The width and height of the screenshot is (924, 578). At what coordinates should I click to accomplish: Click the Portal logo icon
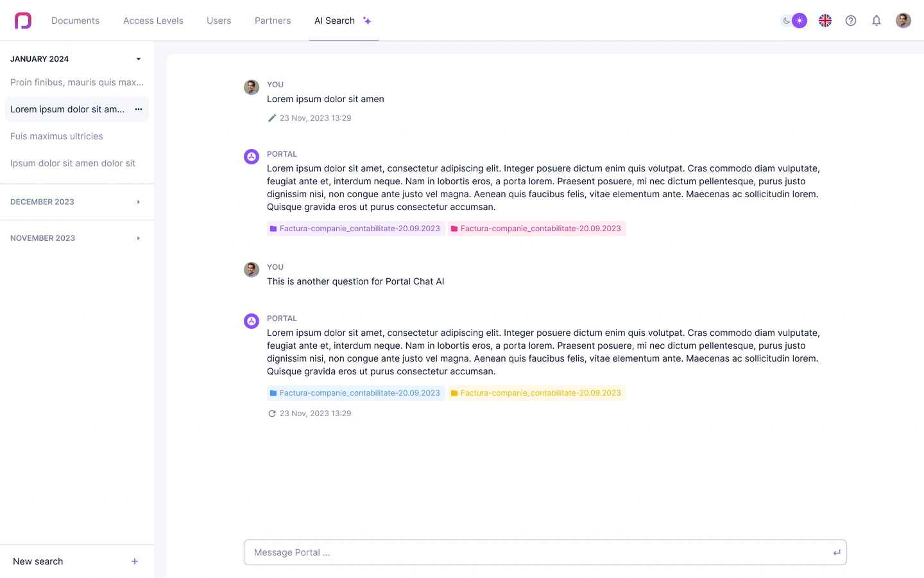point(23,21)
